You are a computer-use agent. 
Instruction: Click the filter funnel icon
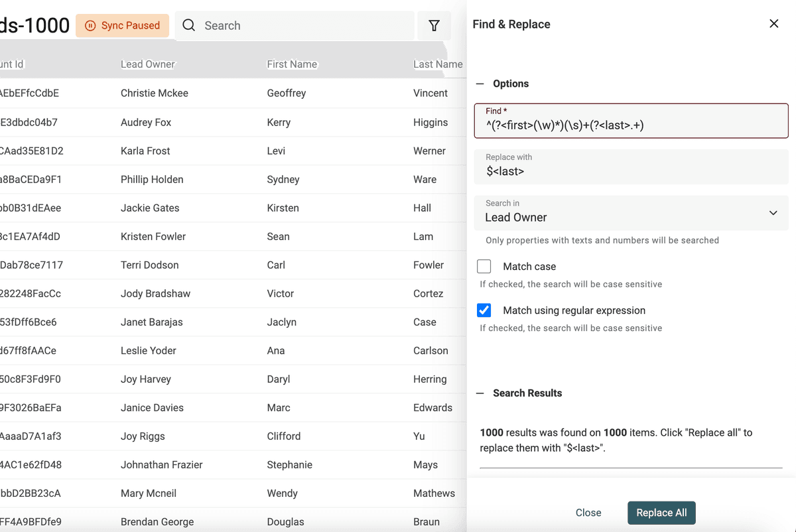(x=434, y=26)
